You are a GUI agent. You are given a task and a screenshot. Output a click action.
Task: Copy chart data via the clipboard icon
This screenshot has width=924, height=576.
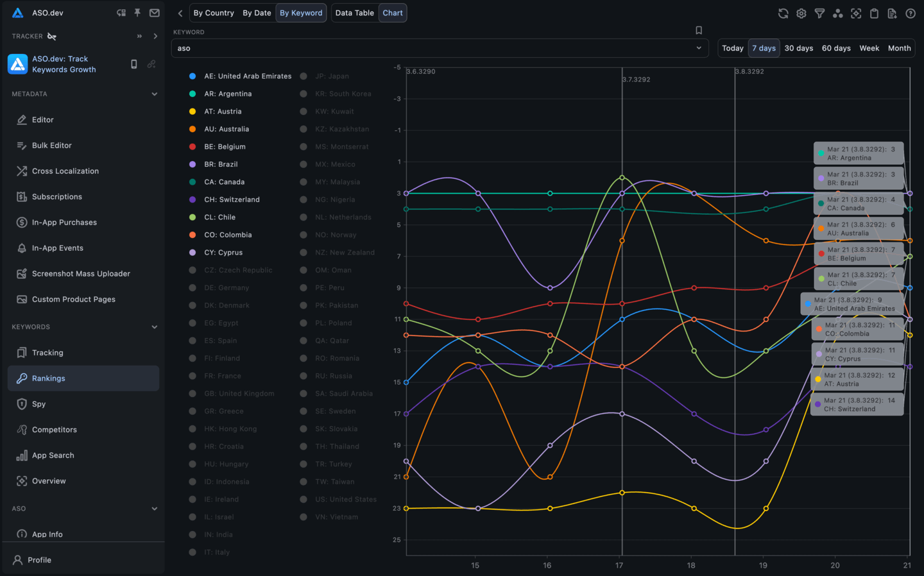pos(874,13)
